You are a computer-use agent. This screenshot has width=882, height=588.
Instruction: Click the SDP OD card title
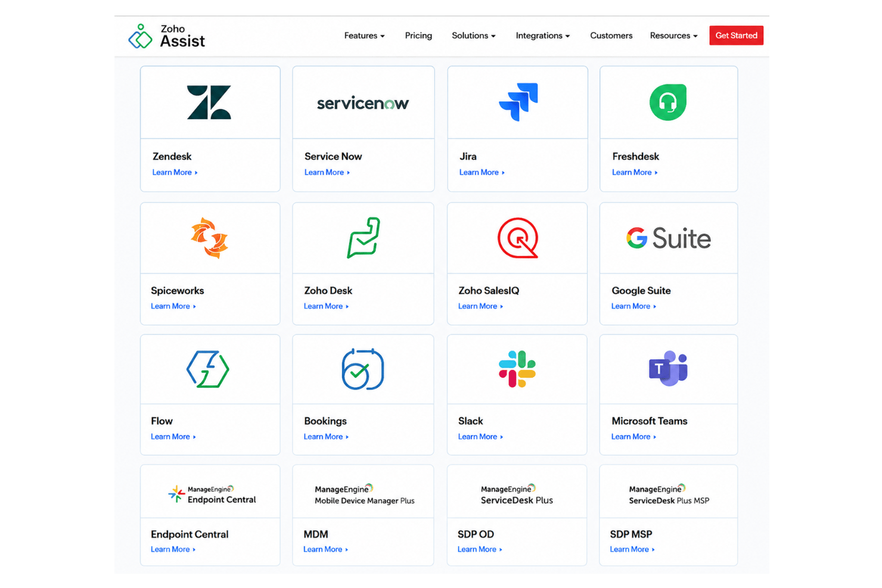[476, 534]
